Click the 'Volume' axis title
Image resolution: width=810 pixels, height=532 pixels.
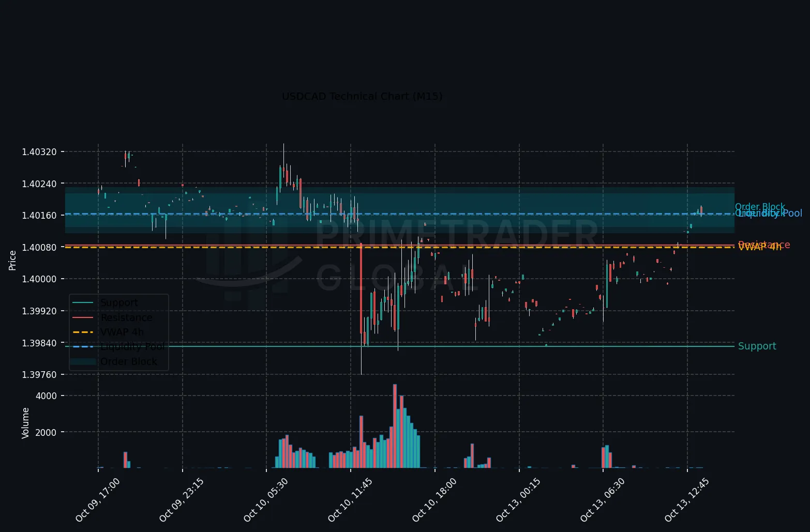(x=25, y=423)
